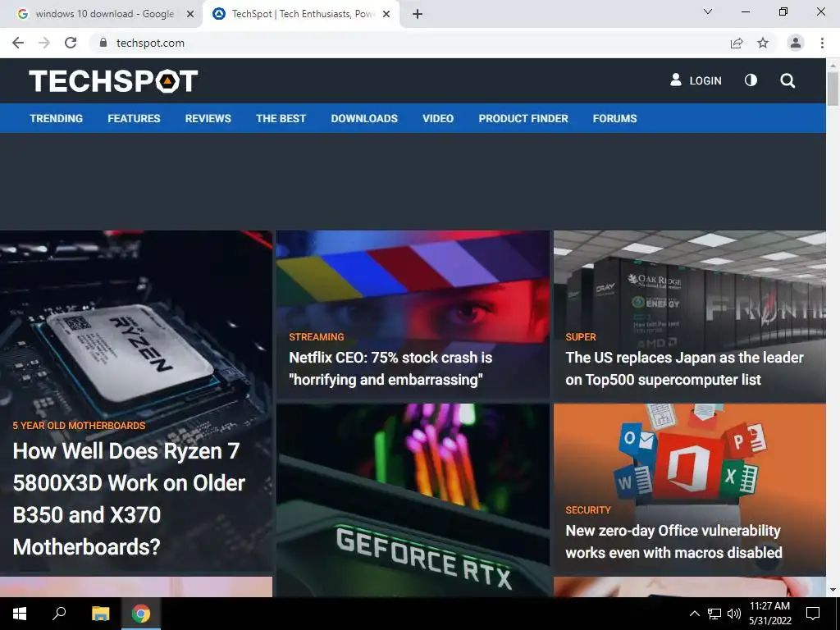This screenshot has width=840, height=630.
Task: Open the VIDEO menu item
Action: pyautogui.click(x=438, y=118)
